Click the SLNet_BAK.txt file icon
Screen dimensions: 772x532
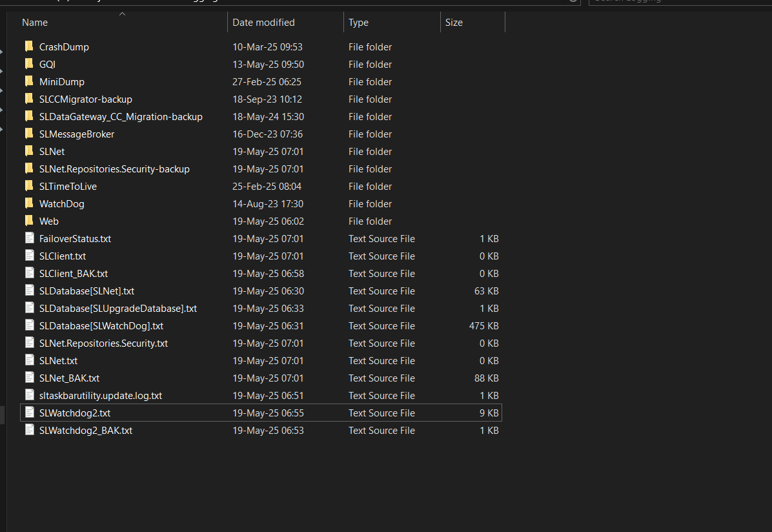click(29, 378)
